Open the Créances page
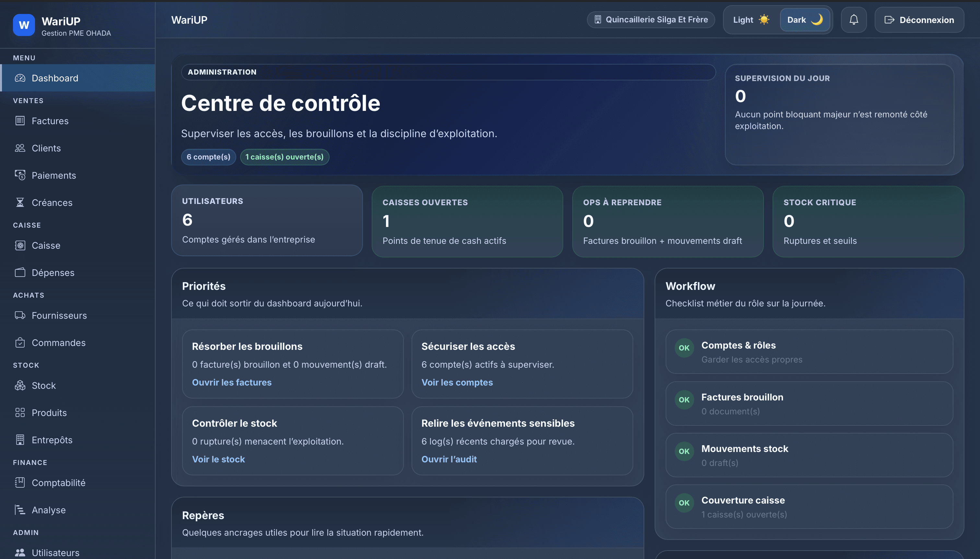980x559 pixels. click(78, 203)
